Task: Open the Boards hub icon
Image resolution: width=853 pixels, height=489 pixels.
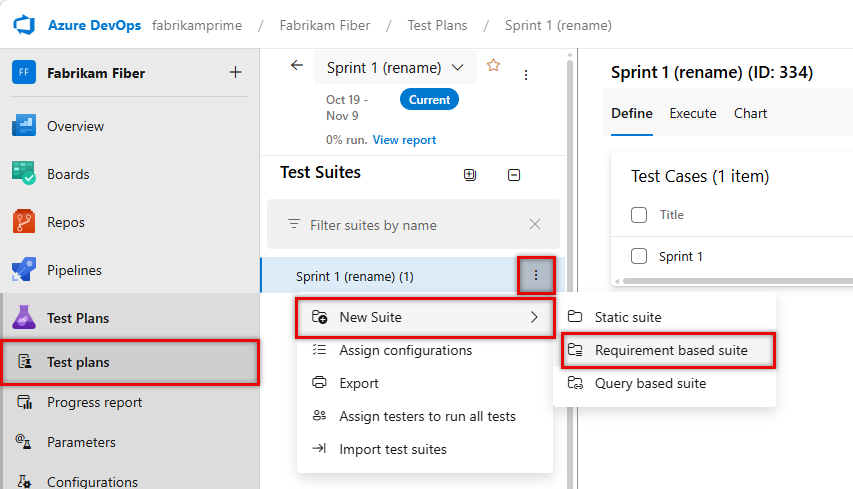Action: pos(24,174)
